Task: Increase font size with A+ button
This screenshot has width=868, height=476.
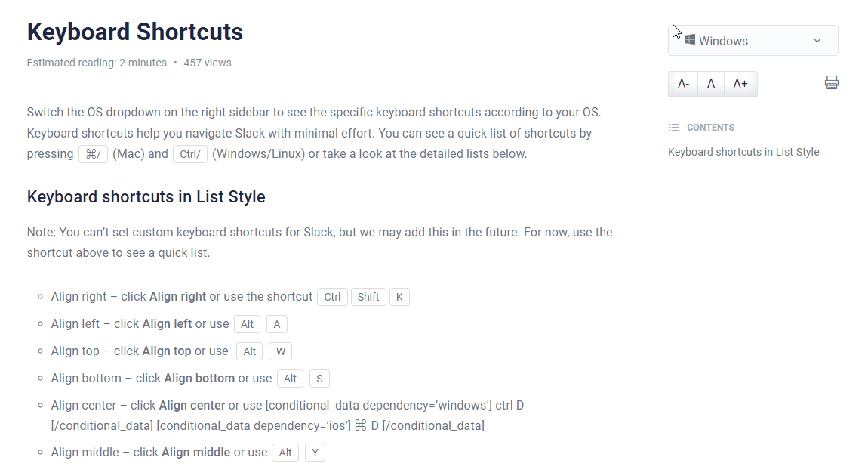Action: pos(740,83)
